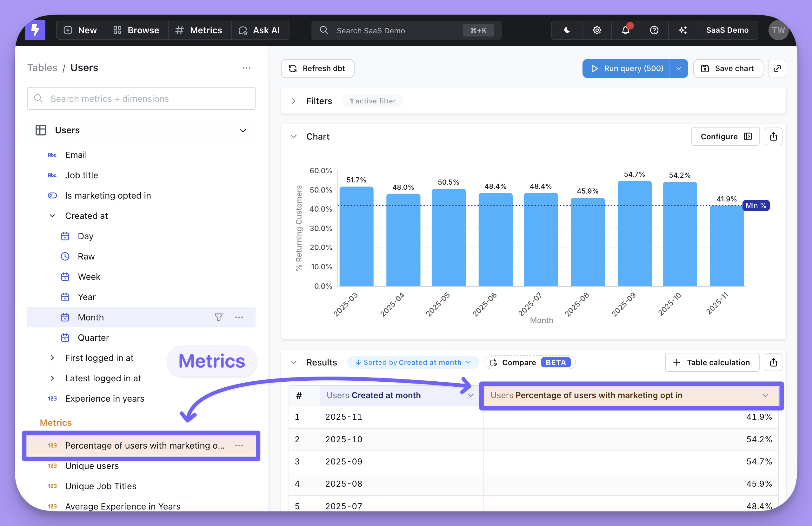Open the Metrics menu
This screenshot has width=812, height=526.
199,30
